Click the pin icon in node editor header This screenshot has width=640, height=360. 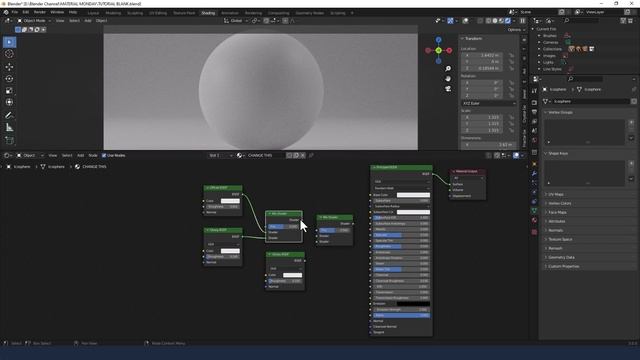tap(311, 156)
